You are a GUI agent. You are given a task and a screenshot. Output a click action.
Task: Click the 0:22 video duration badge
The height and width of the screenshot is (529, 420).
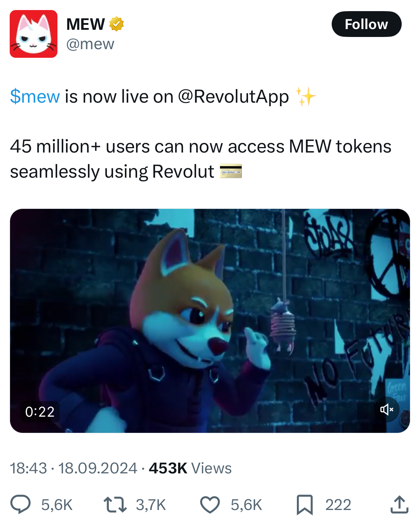(x=40, y=412)
